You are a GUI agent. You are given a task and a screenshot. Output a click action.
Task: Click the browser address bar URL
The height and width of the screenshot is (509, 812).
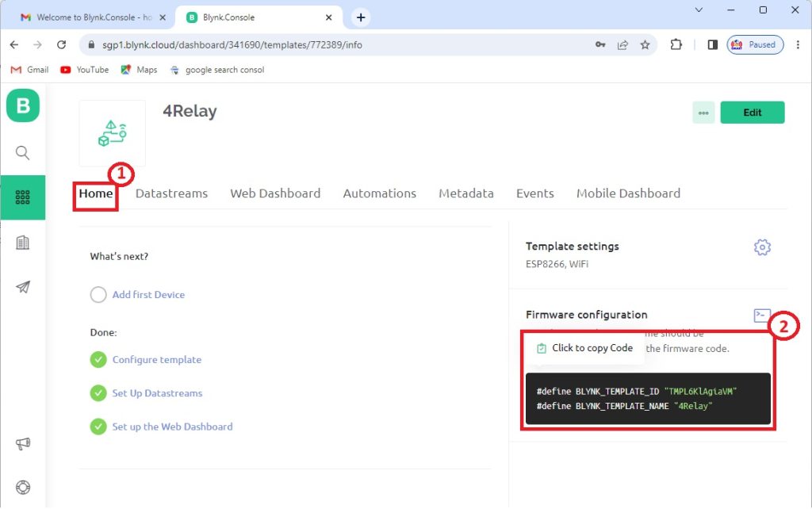(x=317, y=45)
